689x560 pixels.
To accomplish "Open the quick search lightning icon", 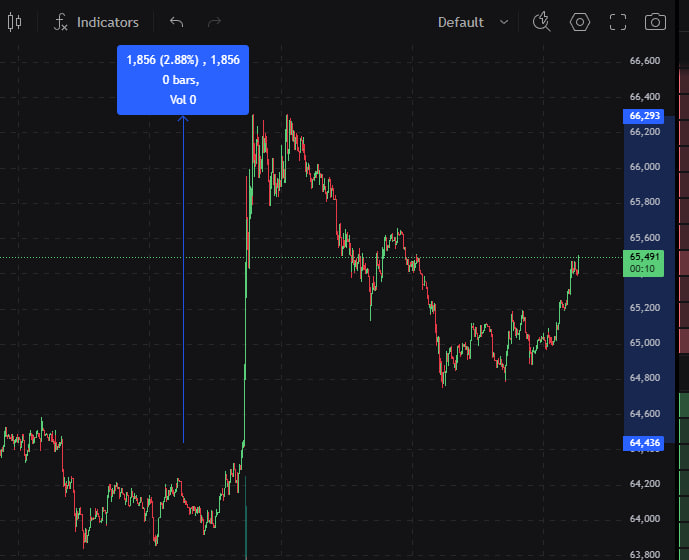I will 542,22.
